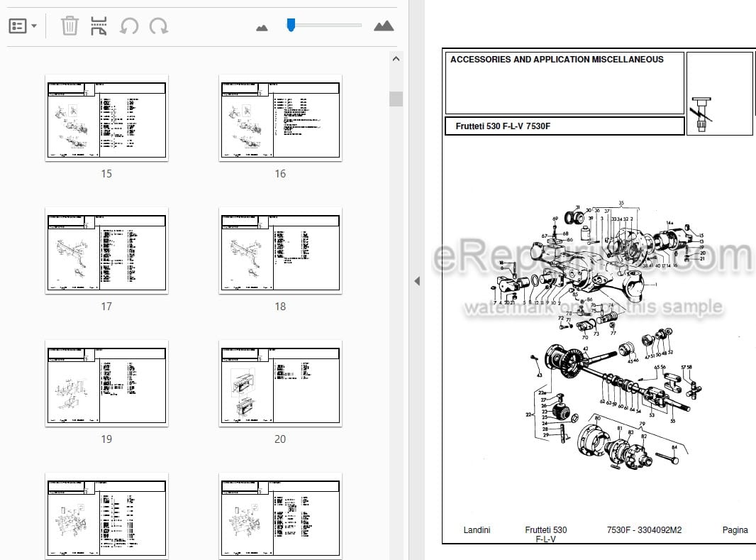This screenshot has width=756, height=560.
Task: Click the thumbnail size slider handle
Action: (291, 25)
